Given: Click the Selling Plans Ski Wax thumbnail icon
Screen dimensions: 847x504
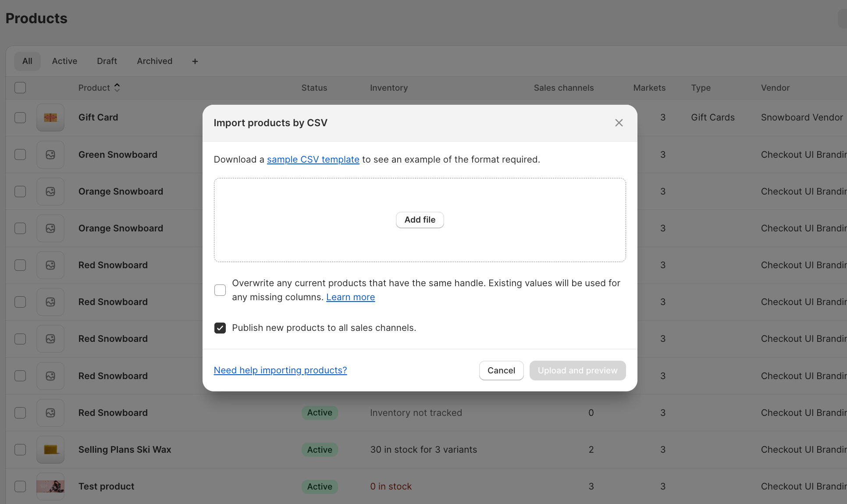Looking at the screenshot, I should click(51, 449).
